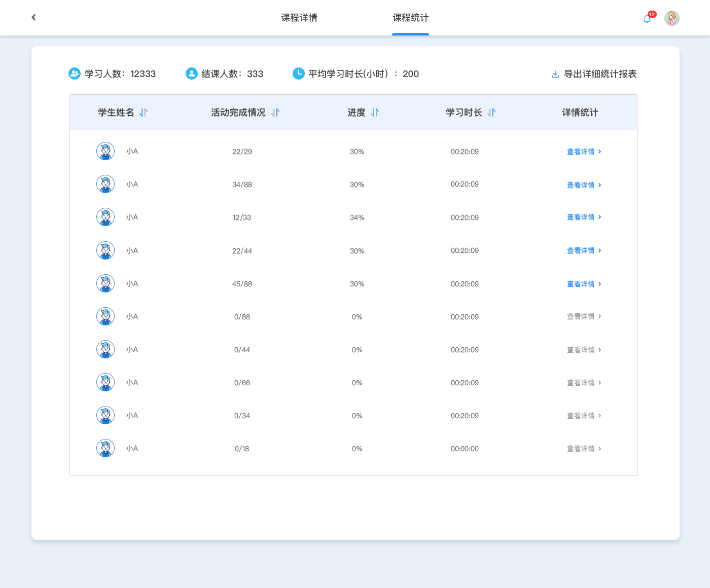Click the 00:00:00 study time cell
The height and width of the screenshot is (588, 710).
[x=465, y=449]
